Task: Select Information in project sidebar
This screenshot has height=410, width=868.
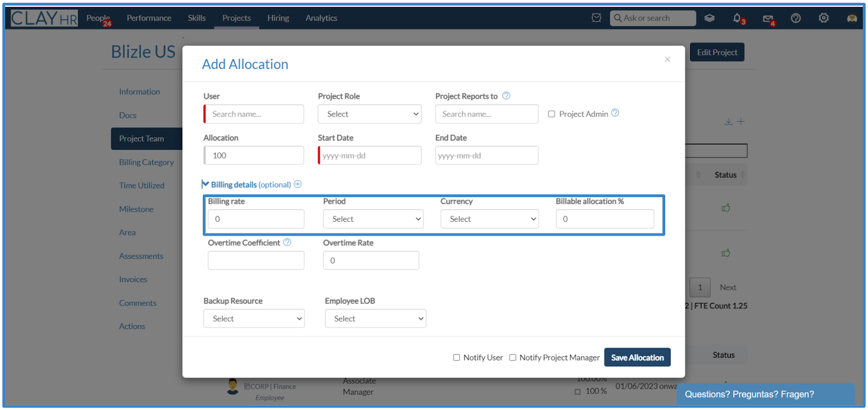Action: click(x=139, y=92)
